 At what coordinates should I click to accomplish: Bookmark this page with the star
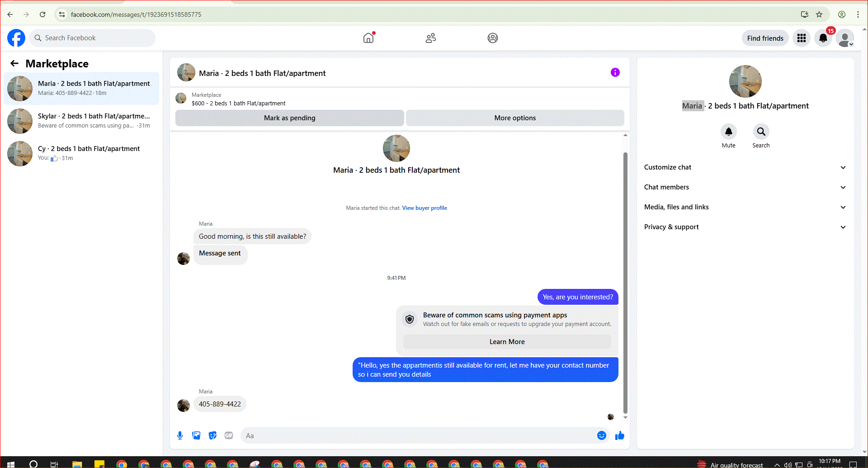(819, 14)
